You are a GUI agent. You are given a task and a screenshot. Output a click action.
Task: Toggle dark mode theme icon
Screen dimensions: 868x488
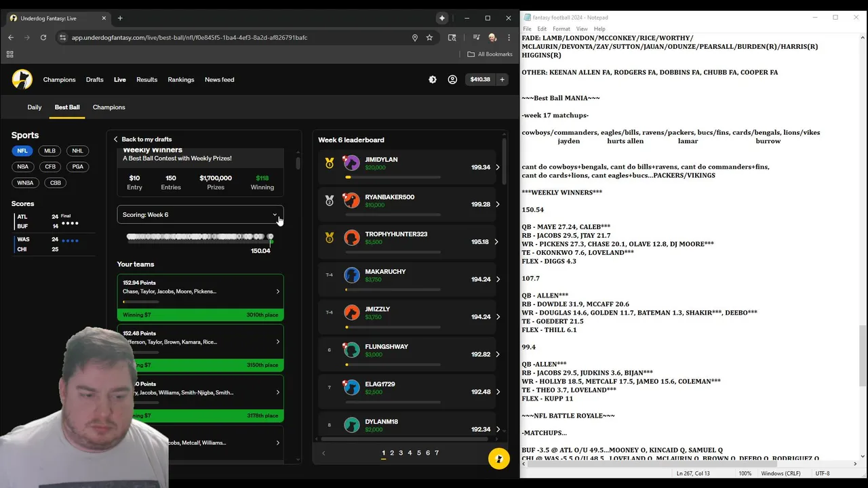tap(433, 79)
